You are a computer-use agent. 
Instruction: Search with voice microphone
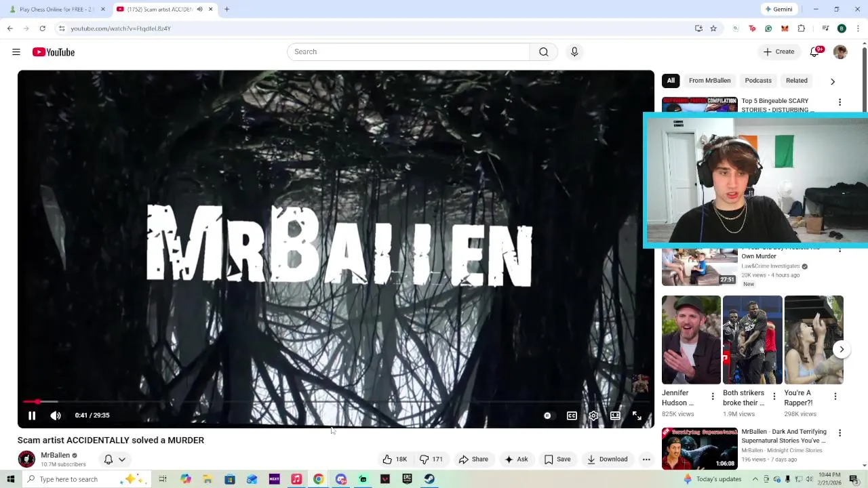pos(574,52)
